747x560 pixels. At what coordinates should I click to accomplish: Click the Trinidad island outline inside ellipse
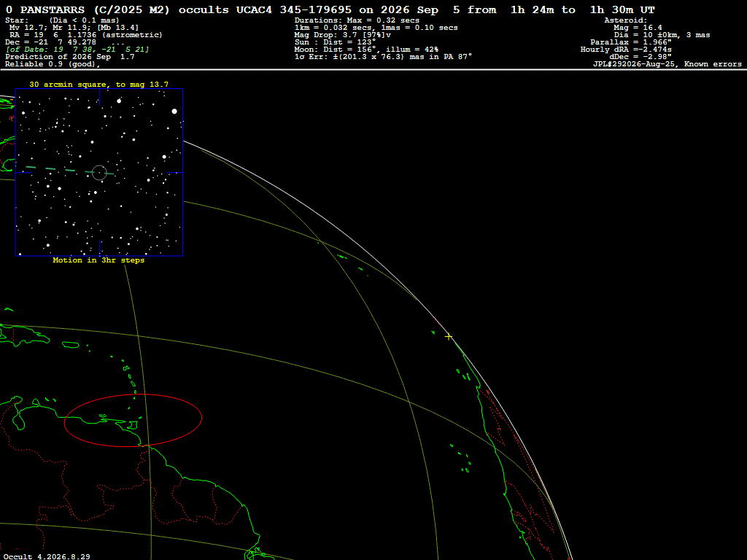(133, 424)
